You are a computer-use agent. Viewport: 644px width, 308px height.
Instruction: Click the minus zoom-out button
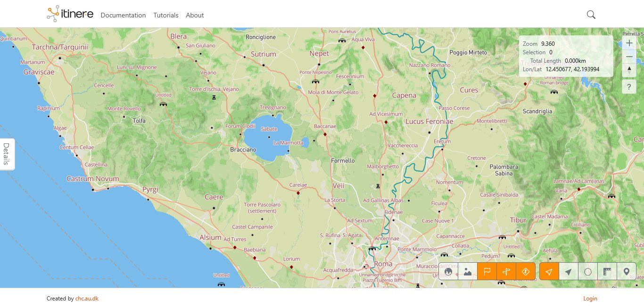(629, 57)
